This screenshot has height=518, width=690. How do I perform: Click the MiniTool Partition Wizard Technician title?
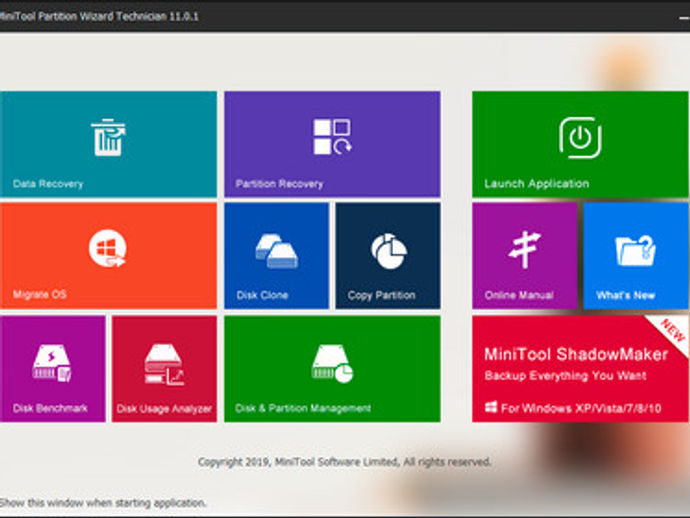(99, 17)
